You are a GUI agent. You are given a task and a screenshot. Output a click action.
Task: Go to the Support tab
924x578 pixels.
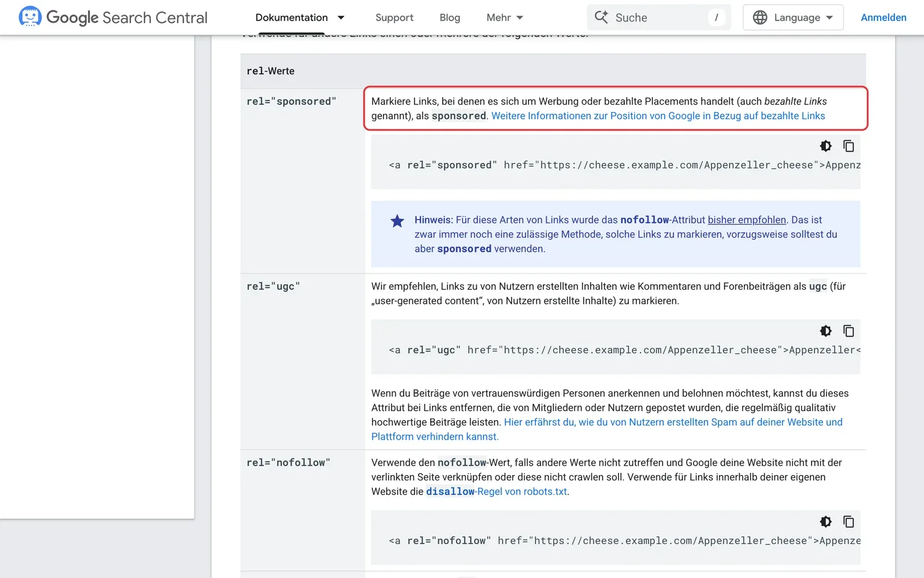(x=394, y=17)
